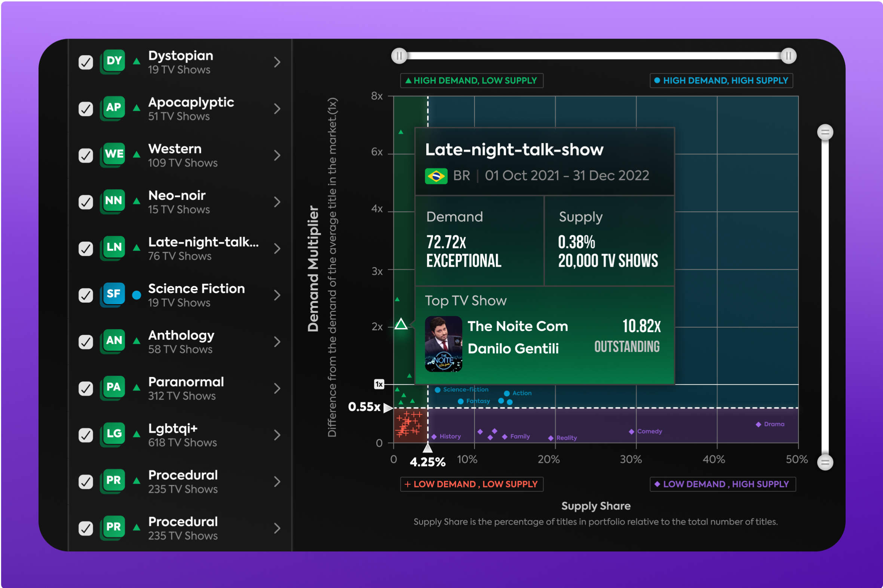
Task: Click the WE Western genre badge
Action: 113,154
